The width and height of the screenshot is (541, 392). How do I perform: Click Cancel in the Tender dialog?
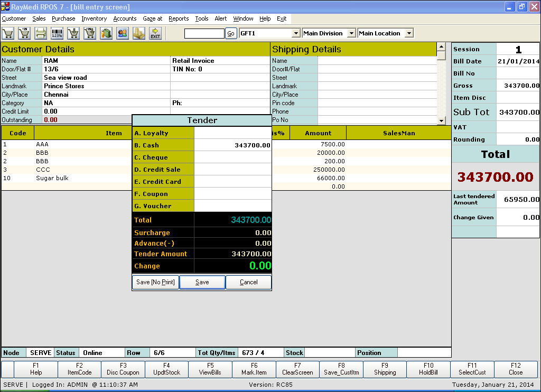coord(249,282)
